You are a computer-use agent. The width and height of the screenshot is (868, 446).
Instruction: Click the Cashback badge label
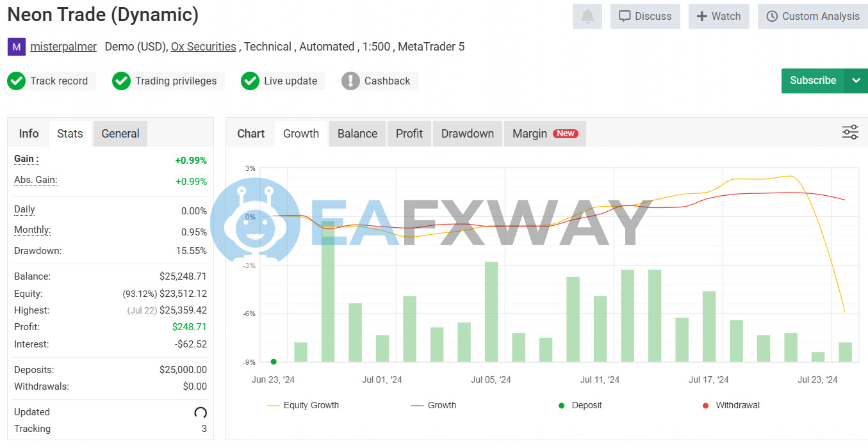(388, 81)
